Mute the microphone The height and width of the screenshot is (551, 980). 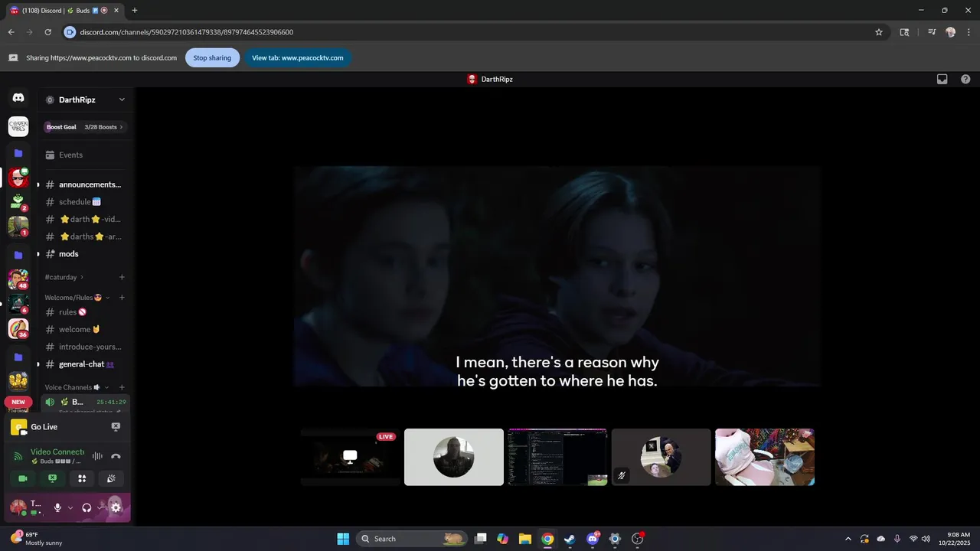[x=57, y=507]
